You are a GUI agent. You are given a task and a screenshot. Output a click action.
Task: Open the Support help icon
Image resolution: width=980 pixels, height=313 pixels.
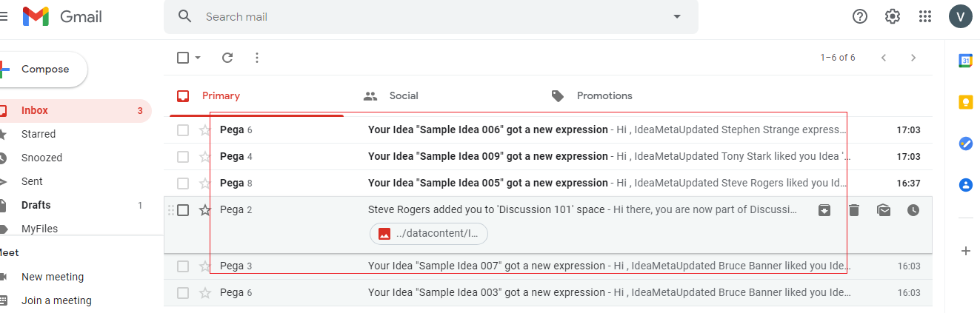point(860,16)
